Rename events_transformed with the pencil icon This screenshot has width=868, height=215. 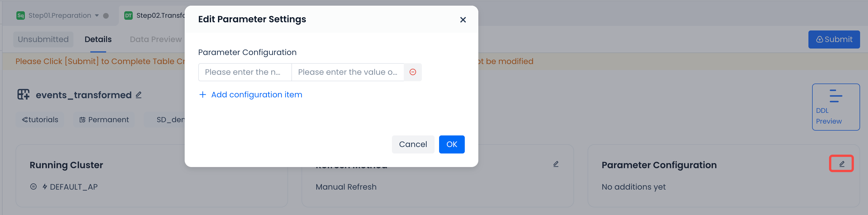click(x=138, y=95)
